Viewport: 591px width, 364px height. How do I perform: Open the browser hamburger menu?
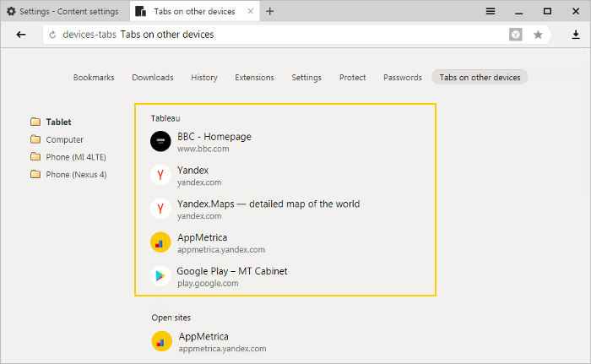pos(491,11)
